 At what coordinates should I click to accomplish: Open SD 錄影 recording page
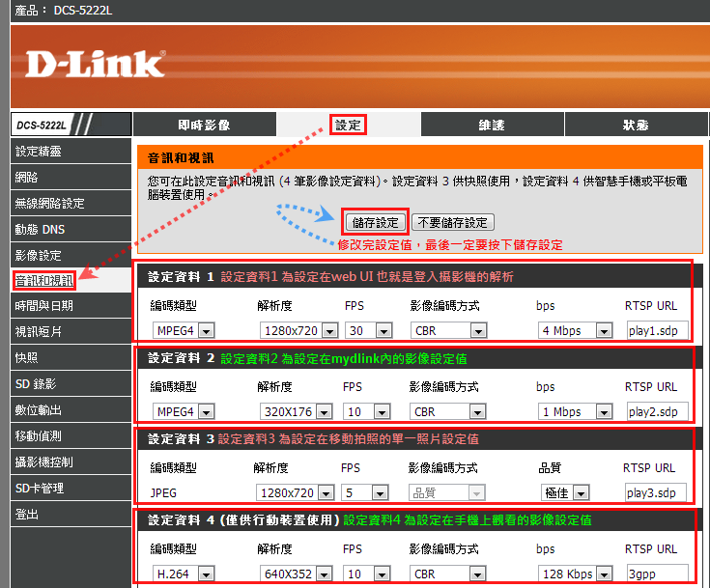pyautogui.click(x=71, y=384)
